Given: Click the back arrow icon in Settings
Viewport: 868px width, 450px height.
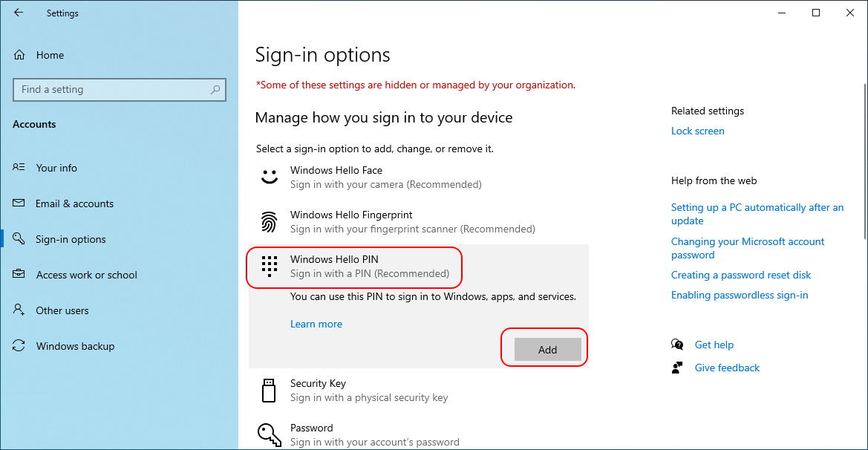Looking at the screenshot, I should (x=19, y=13).
